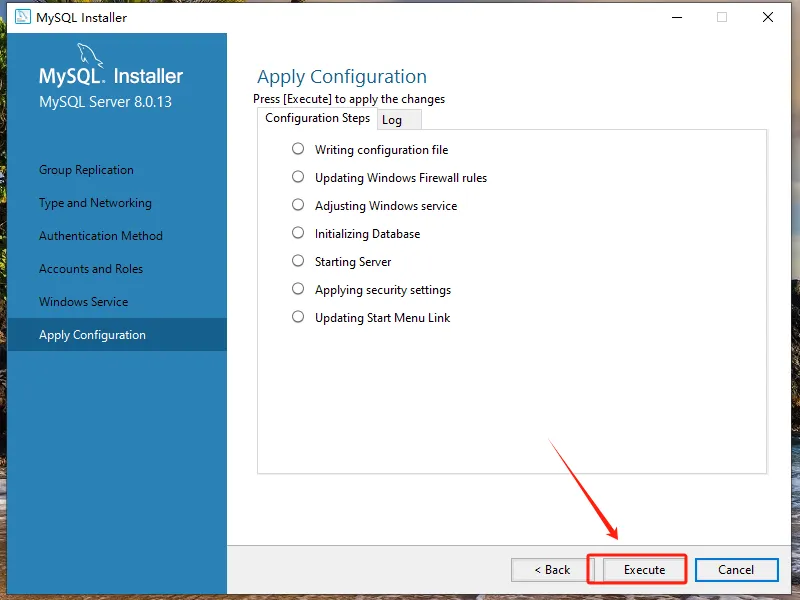Click the Adjusting Windows service status circle
Image resolution: width=800 pixels, height=600 pixels.
pyautogui.click(x=298, y=205)
